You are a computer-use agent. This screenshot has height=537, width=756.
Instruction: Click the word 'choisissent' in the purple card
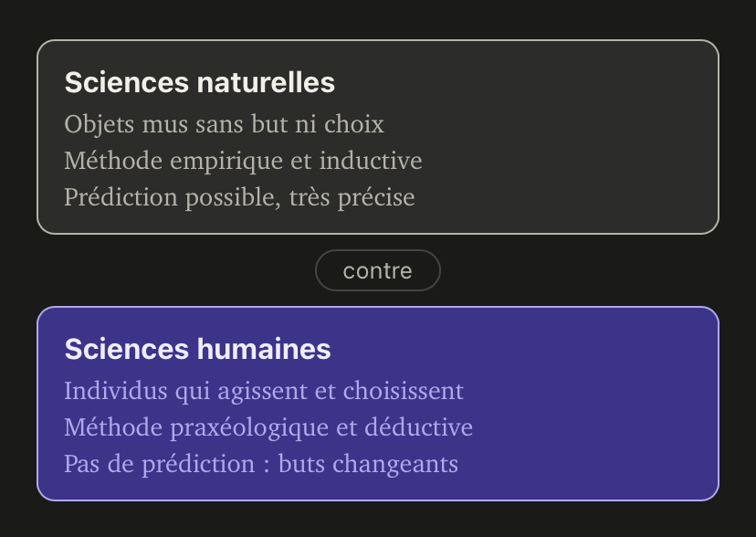coord(403,391)
